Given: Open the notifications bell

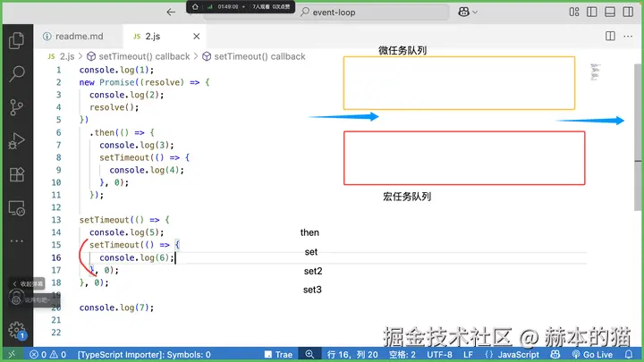Looking at the screenshot, I should (x=629, y=354).
